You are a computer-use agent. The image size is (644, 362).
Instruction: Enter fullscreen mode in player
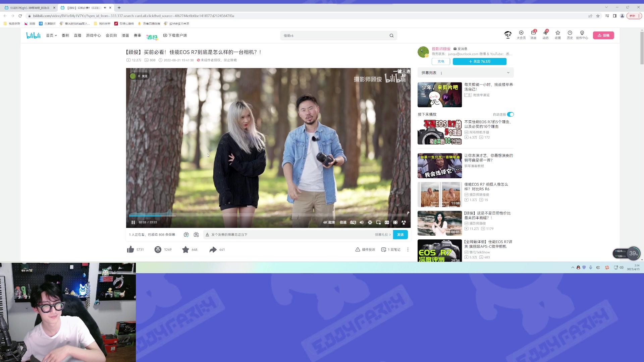404,222
